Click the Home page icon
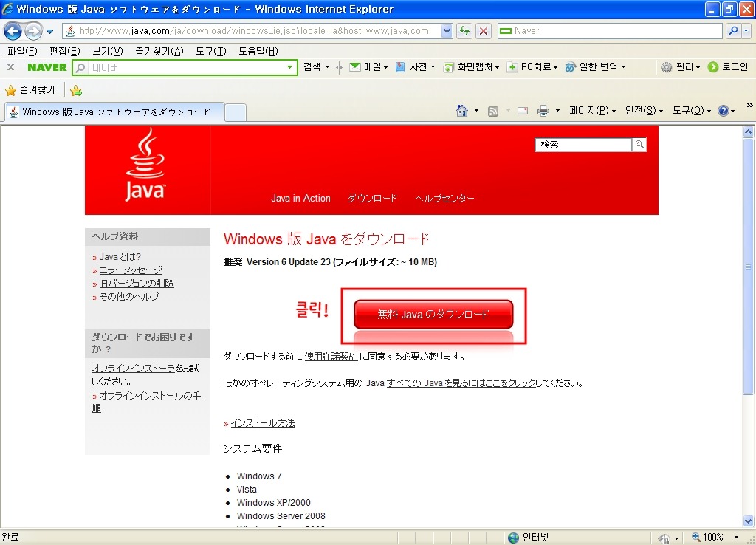 pos(462,111)
